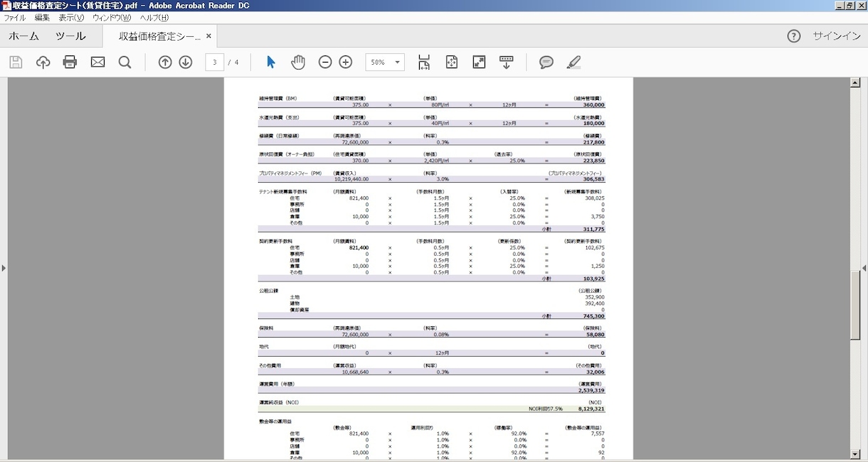Open the search magnifier tool

tap(125, 63)
